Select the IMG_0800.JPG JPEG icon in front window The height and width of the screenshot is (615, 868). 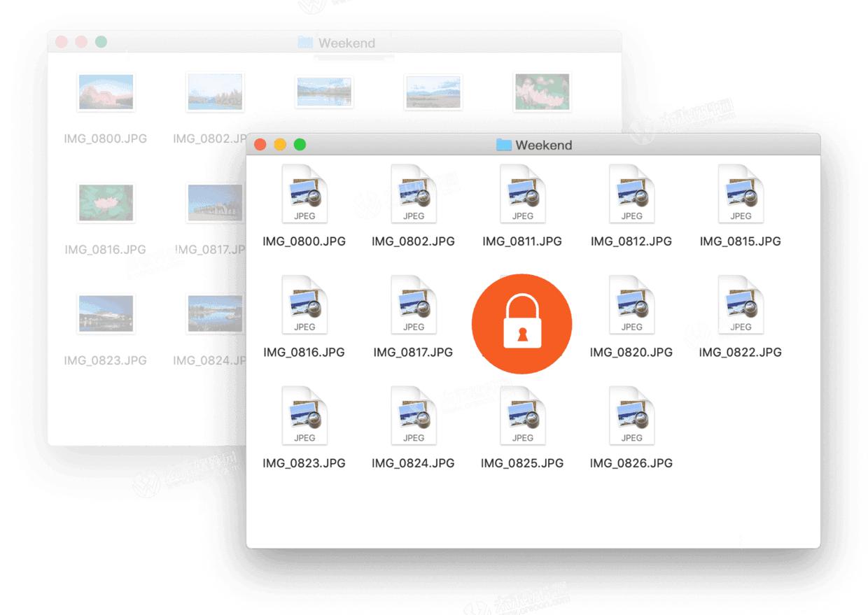tap(304, 194)
